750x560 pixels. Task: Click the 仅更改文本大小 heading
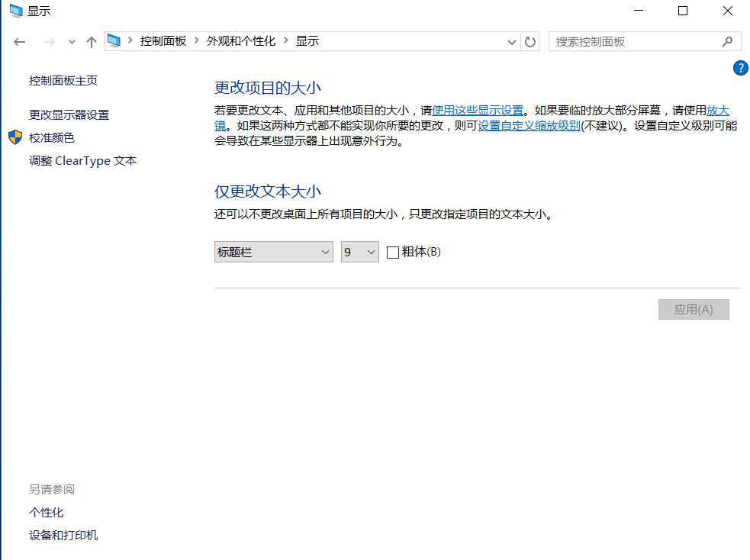pyautogui.click(x=268, y=191)
